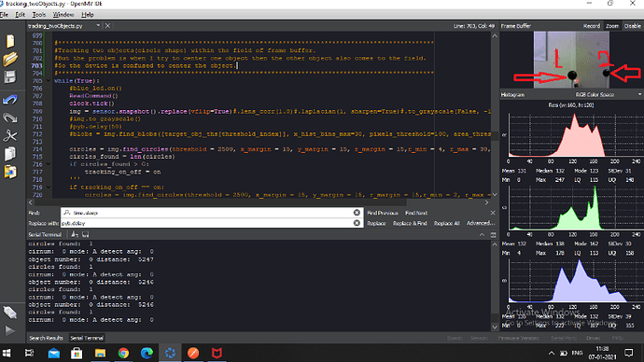644x362 pixels.
Task: Undo the last edit with the blue arrow
Action: tap(10, 100)
